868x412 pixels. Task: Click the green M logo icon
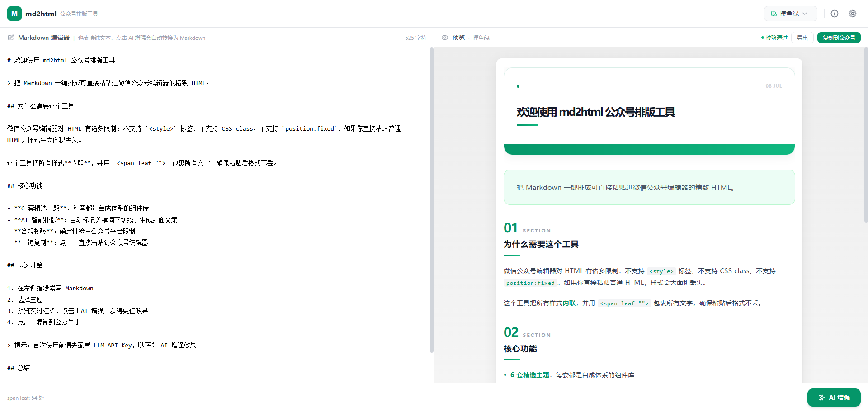point(14,14)
